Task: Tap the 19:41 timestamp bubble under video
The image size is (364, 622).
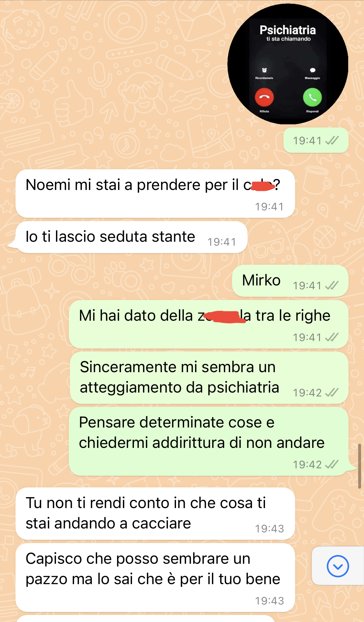Action: [x=316, y=140]
